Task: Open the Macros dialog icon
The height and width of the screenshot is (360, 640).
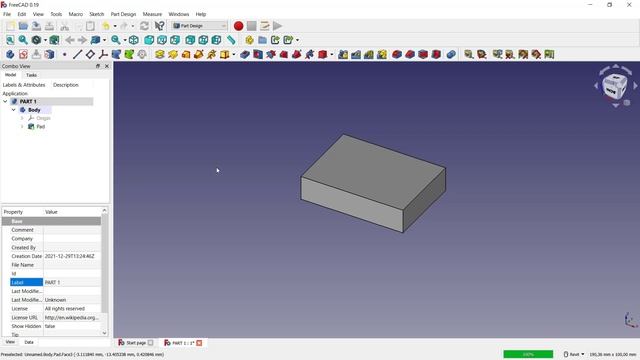Action: [x=264, y=26]
